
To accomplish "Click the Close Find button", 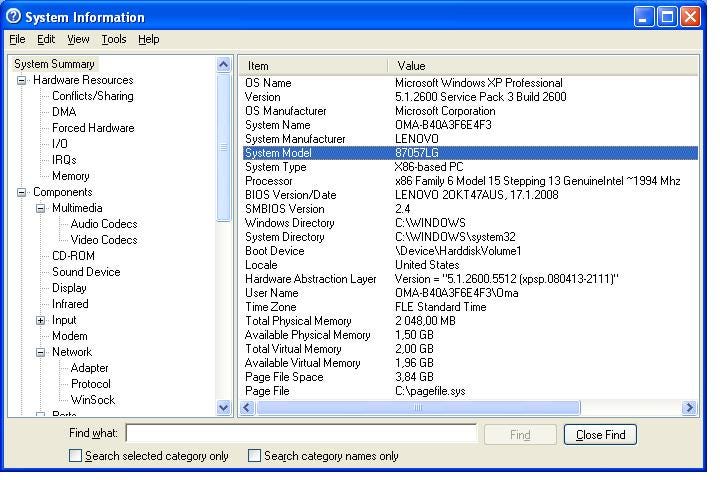I will pyautogui.click(x=600, y=435).
